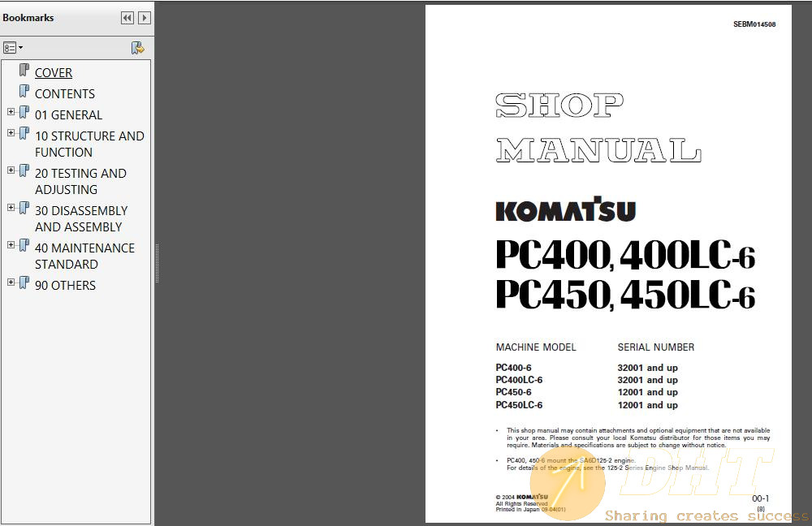This screenshot has height=526, width=812.
Task: Expand the 40 MAINTENANCE STANDARD bookmark
Action: pos(11,245)
